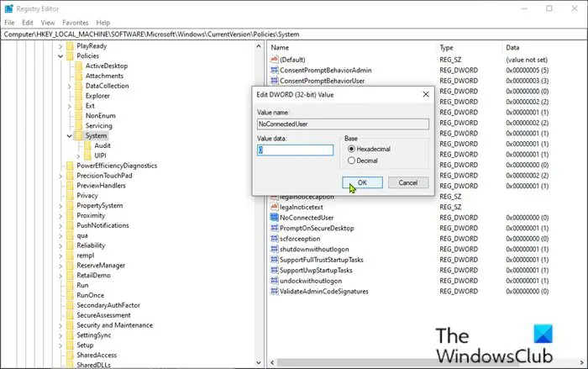
Task: Click the RunOnce folder icon
Action: coord(70,295)
